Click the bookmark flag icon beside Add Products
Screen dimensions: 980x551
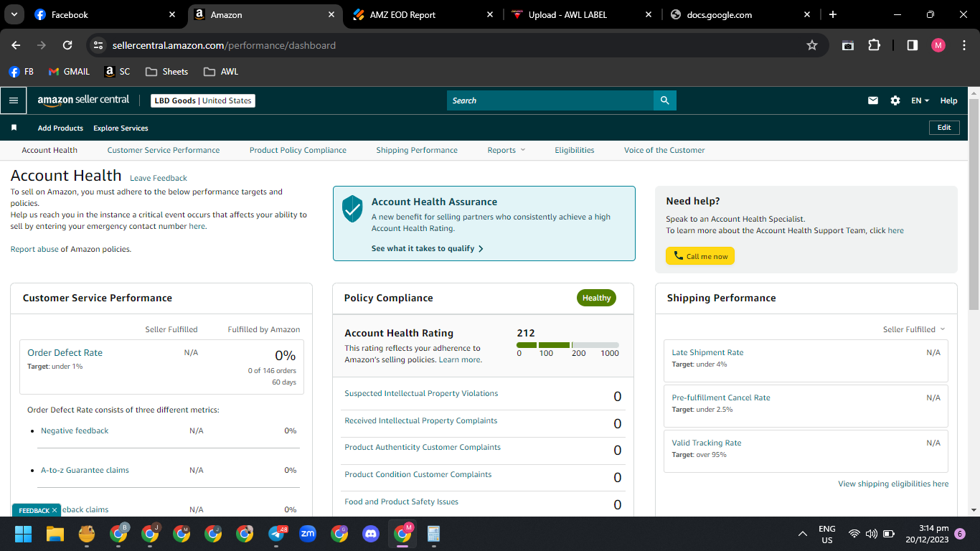tap(14, 128)
